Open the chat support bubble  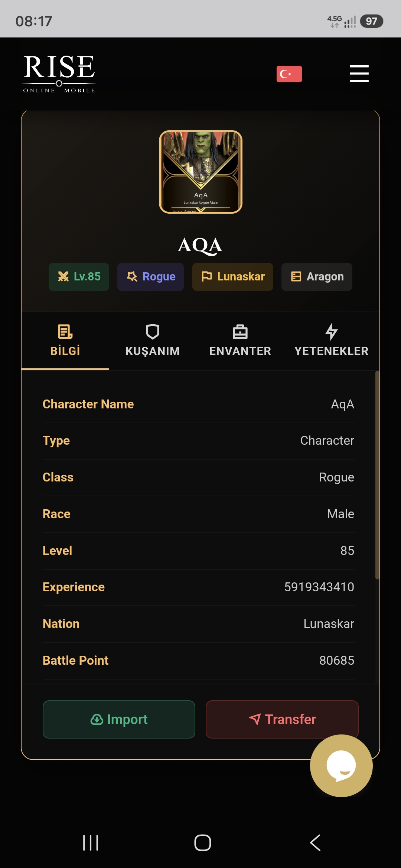341,766
